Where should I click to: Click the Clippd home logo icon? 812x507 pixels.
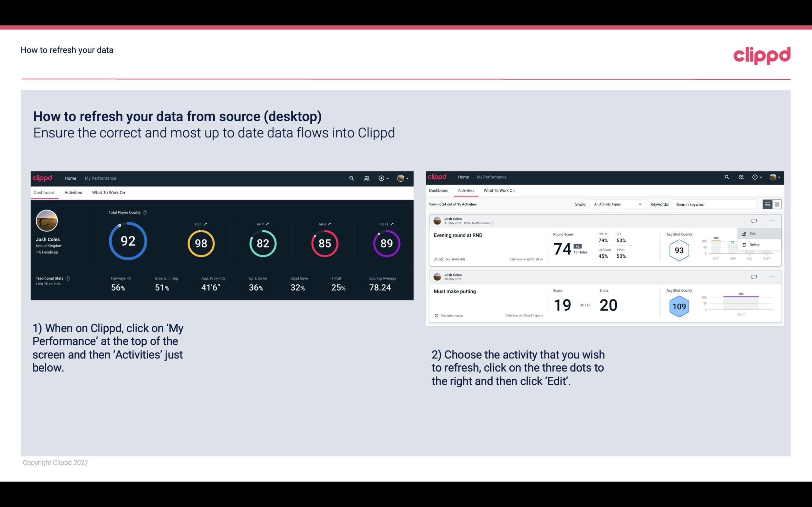[41, 178]
